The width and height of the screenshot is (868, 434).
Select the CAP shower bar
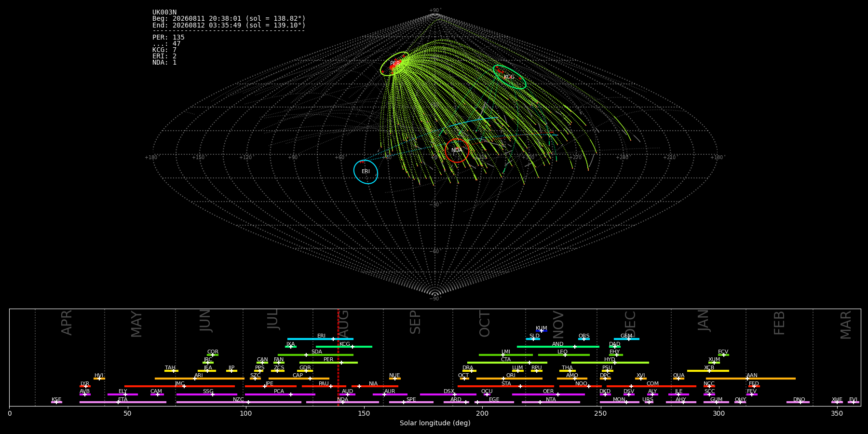[x=299, y=379]
